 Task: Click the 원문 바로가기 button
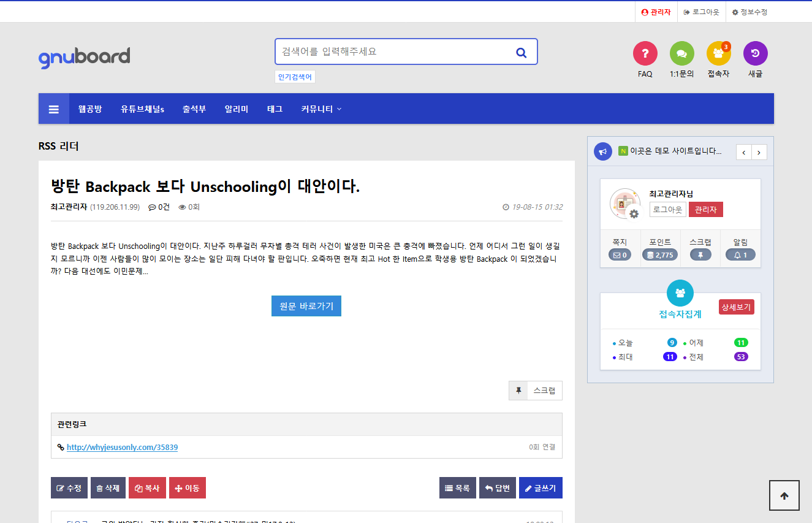coord(306,305)
